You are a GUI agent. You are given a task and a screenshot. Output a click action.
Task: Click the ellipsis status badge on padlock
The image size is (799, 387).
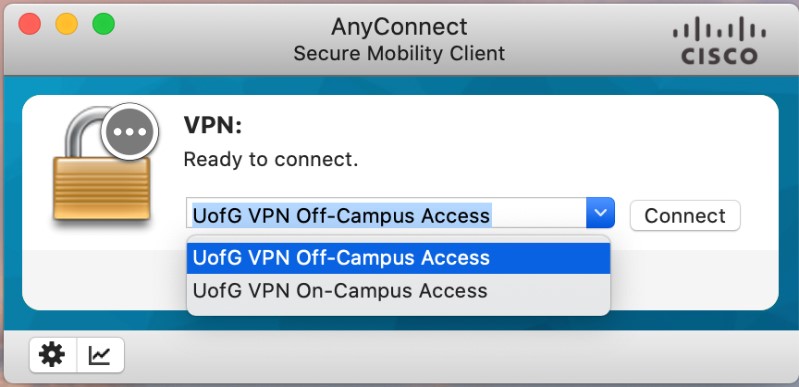click(x=130, y=132)
